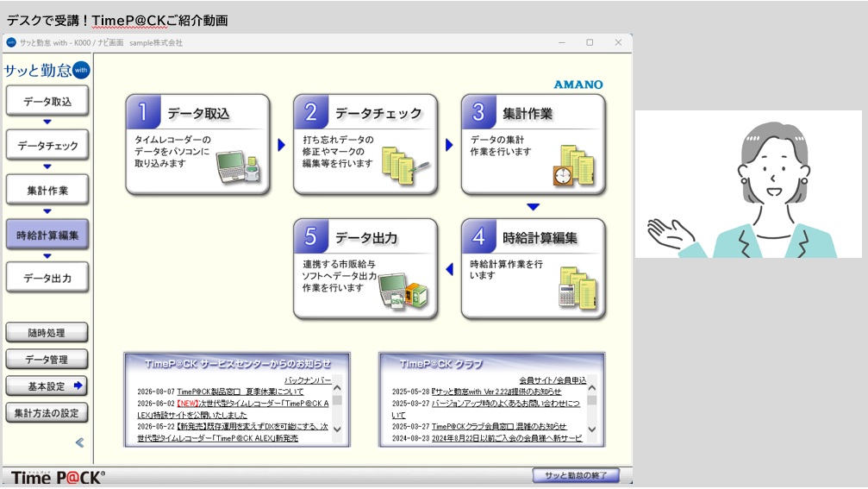Open step 5 データ出力 card
868x489 pixels.
coord(365,268)
